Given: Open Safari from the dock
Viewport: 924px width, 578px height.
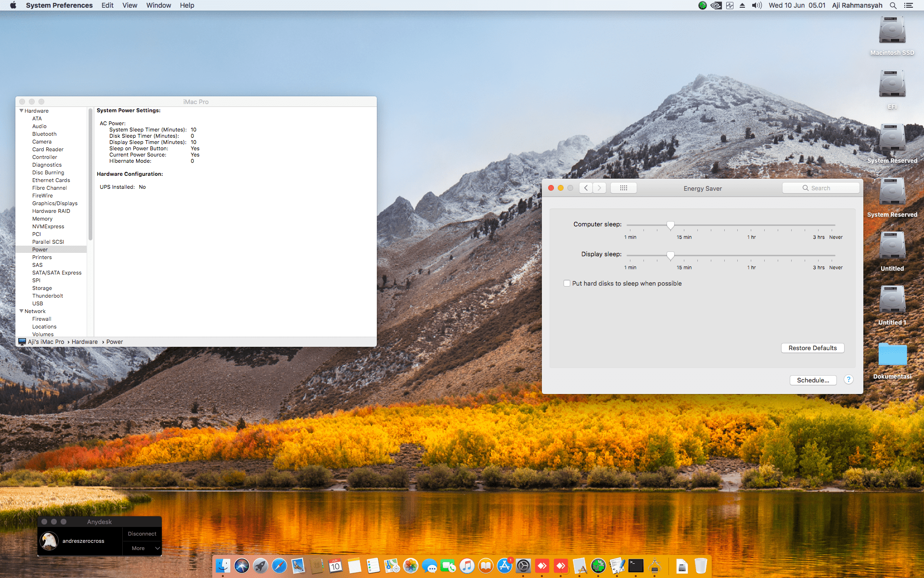Looking at the screenshot, I should point(279,565).
